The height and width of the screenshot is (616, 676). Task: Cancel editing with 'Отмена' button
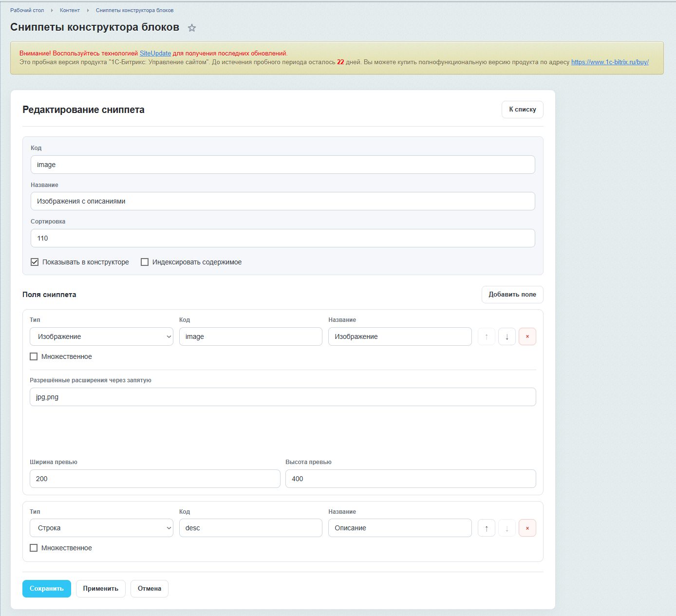coord(150,589)
